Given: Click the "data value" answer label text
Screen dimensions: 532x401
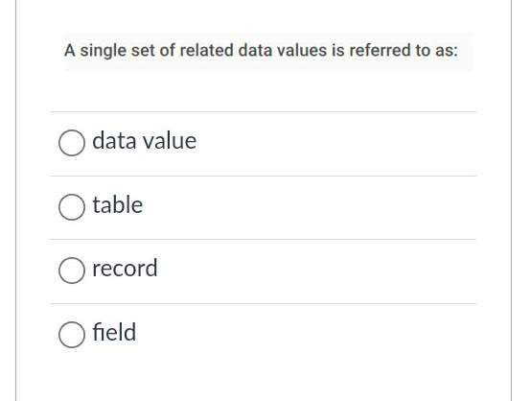Looking at the screenshot, I should pyautogui.click(x=144, y=141).
